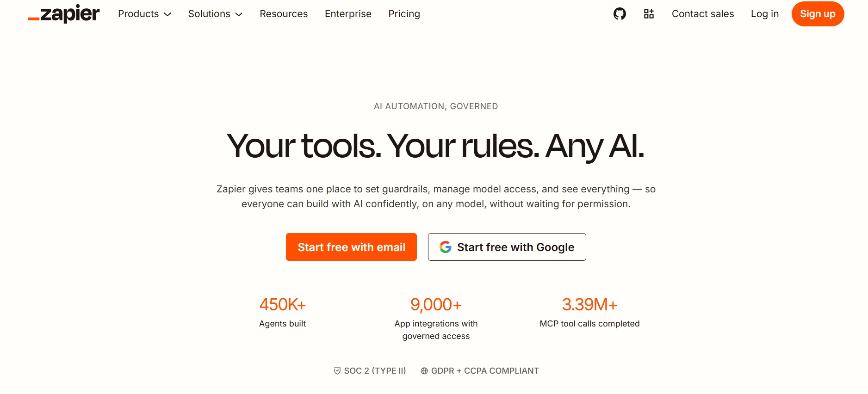Go to Resources page

pyautogui.click(x=284, y=14)
